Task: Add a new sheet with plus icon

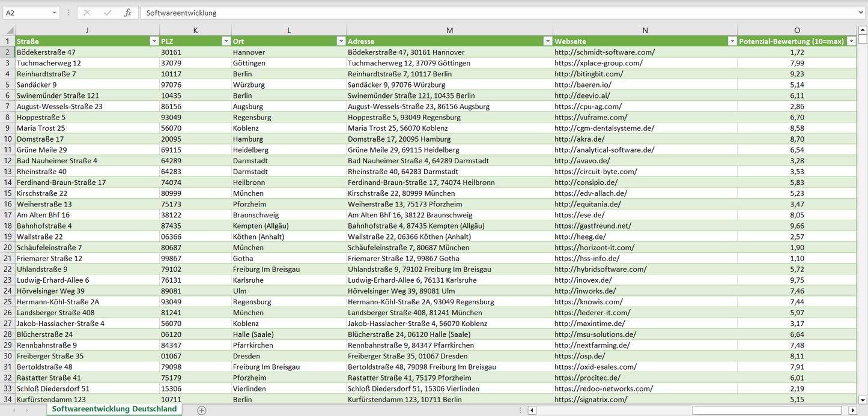Action: [x=202, y=410]
